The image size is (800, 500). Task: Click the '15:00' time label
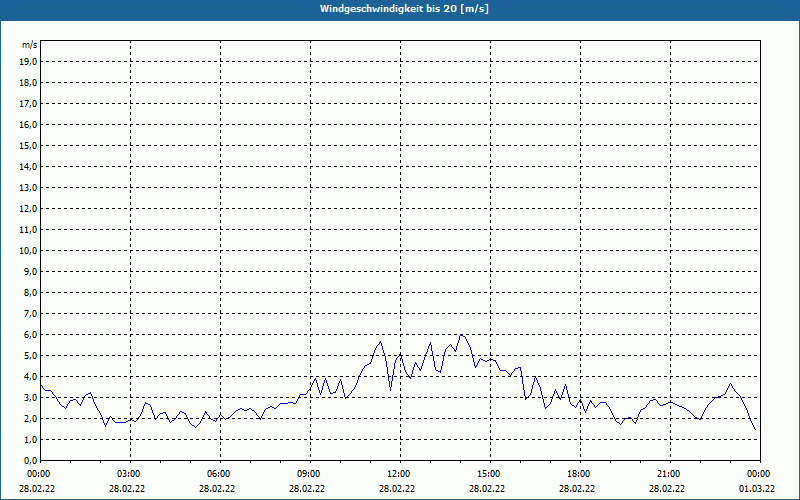[489, 474]
